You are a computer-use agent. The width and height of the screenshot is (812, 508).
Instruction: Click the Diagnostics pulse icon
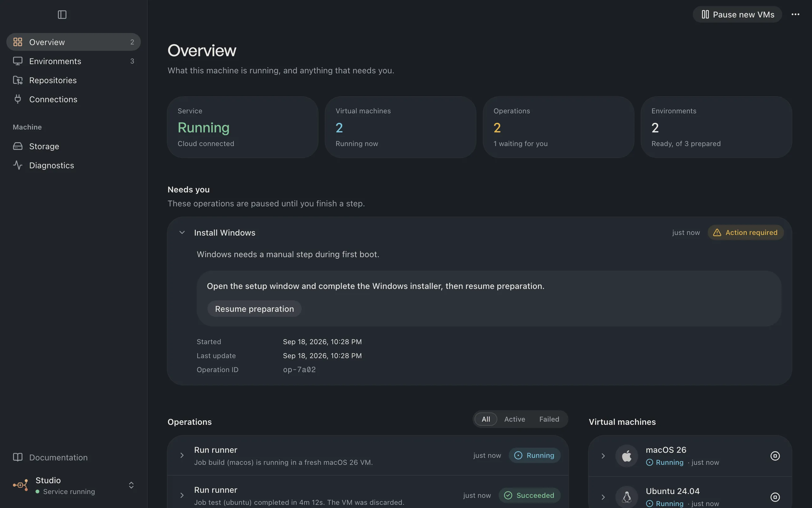pyautogui.click(x=18, y=165)
